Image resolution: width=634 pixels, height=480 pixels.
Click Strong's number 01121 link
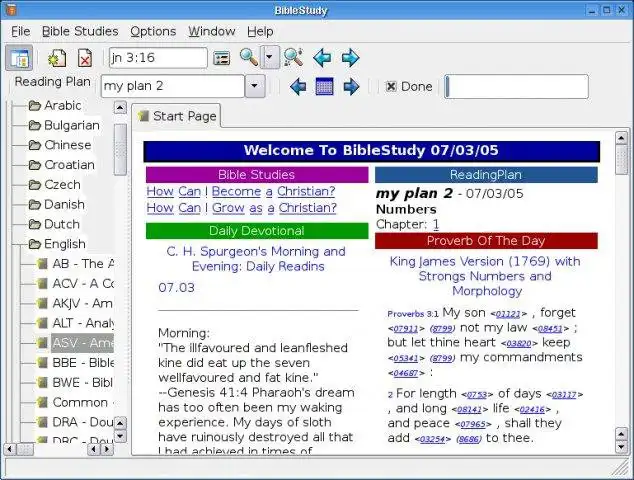[x=508, y=314]
